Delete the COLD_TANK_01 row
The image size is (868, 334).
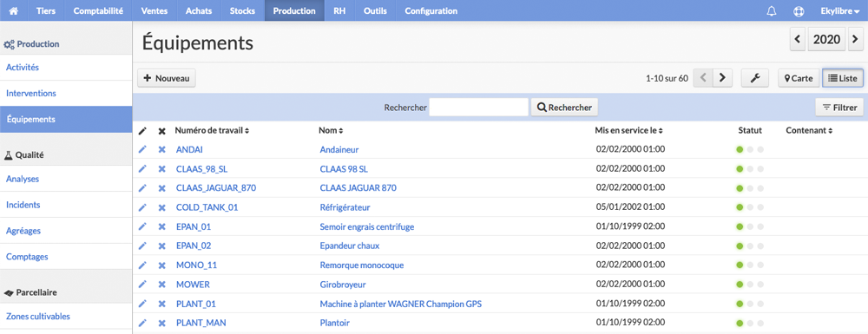point(161,207)
